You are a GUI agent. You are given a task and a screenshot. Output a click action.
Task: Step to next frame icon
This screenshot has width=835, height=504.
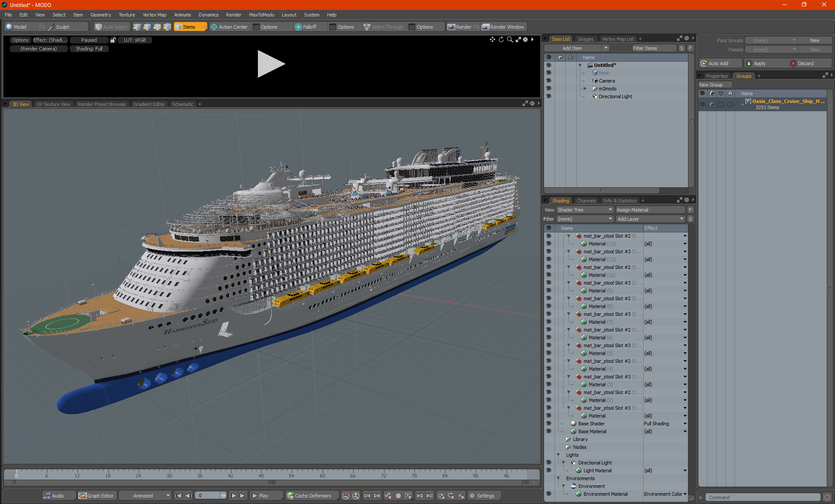coord(233,496)
